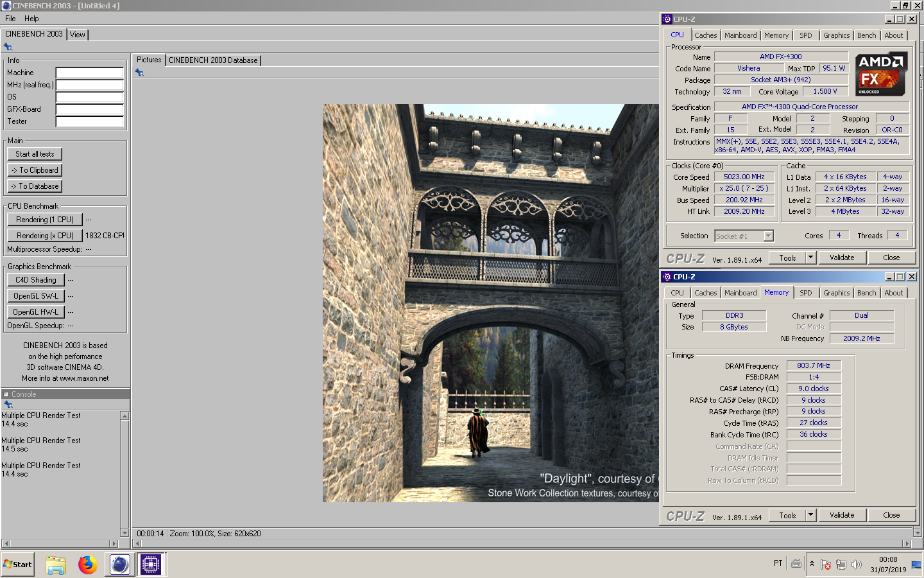This screenshot has height=578, width=924.
Task: Start the C4D Shading test
Action: point(36,280)
